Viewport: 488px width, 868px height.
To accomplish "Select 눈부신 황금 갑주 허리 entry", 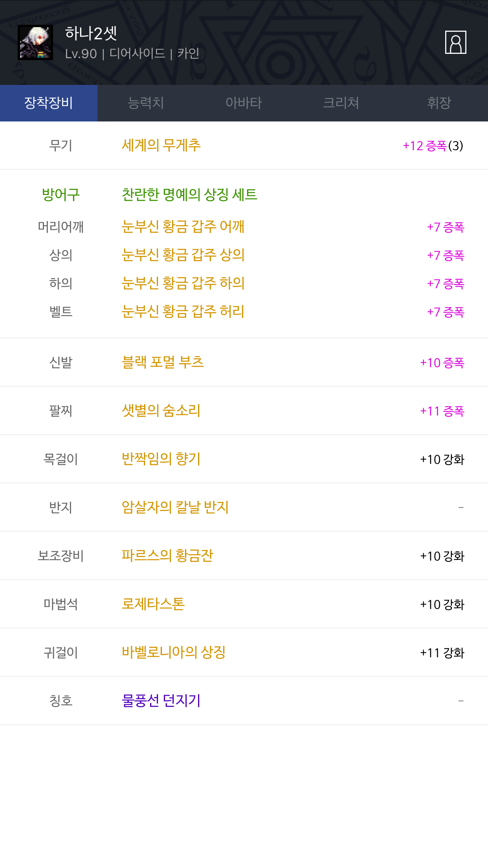I will coord(183,312).
